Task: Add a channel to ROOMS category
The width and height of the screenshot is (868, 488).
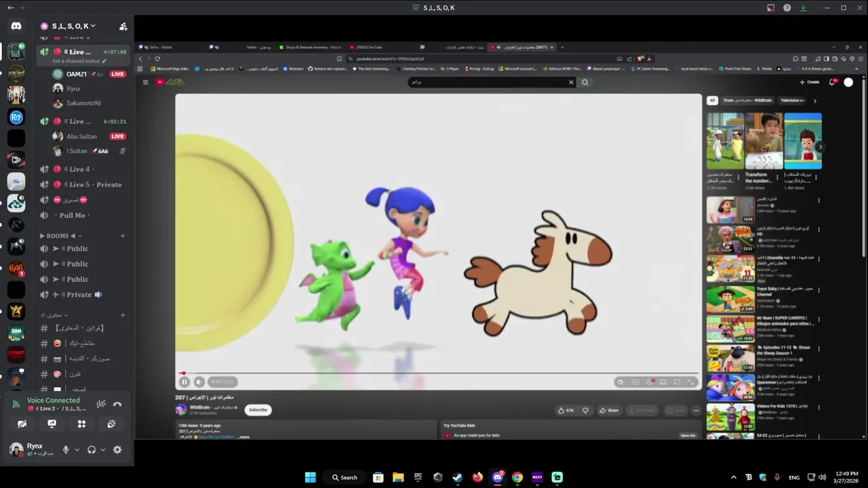Action: pyautogui.click(x=123, y=236)
